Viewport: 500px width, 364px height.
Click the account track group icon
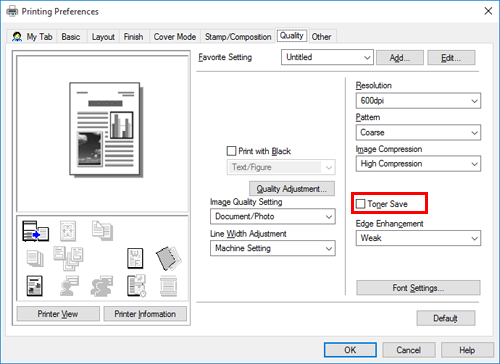[x=102, y=286]
